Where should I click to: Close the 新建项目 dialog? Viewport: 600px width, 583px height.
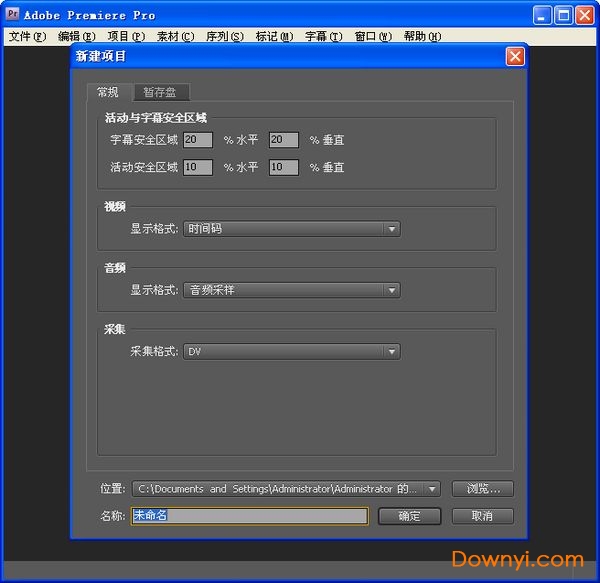click(x=515, y=57)
